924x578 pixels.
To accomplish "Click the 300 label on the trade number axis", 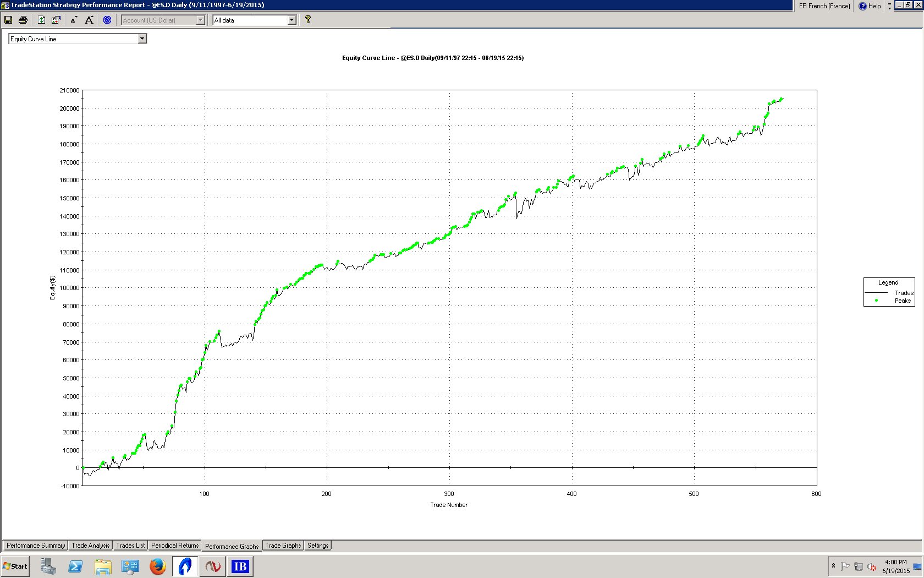I will pos(449,494).
